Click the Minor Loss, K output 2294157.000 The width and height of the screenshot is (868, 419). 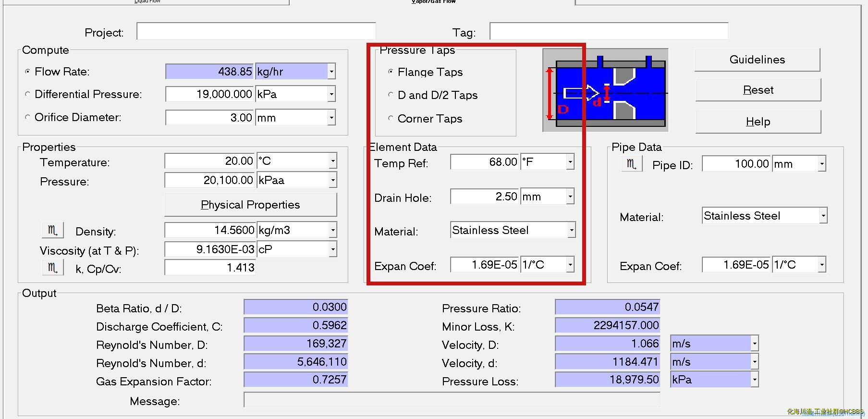(x=607, y=325)
